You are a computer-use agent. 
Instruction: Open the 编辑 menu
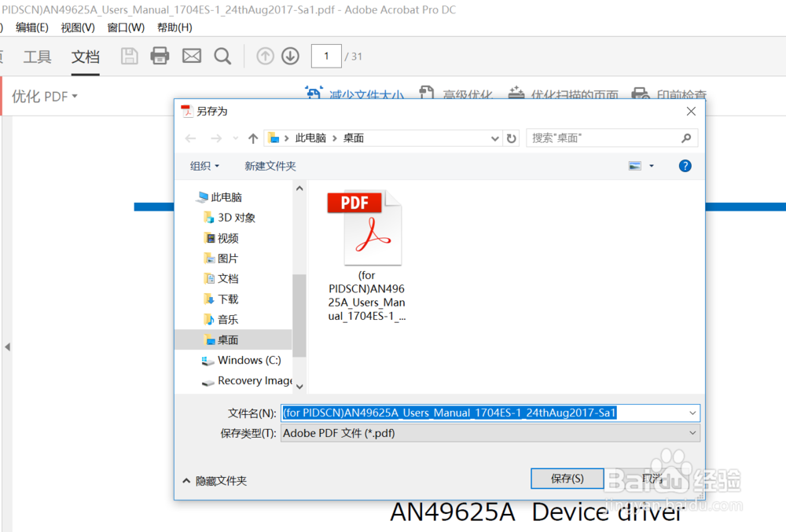coord(31,27)
